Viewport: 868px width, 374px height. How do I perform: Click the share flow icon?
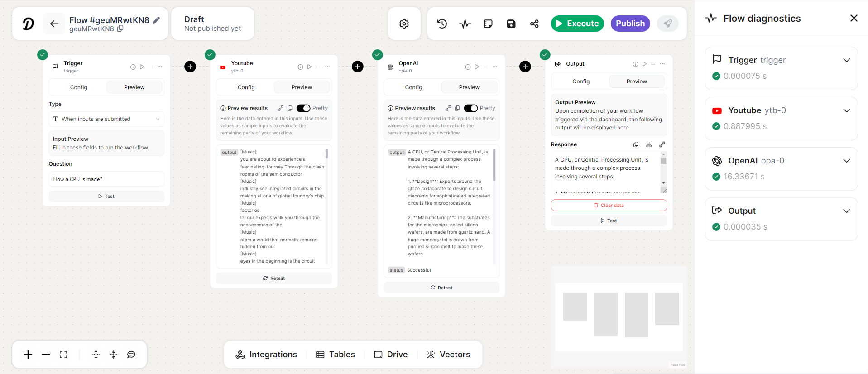pyautogui.click(x=534, y=24)
